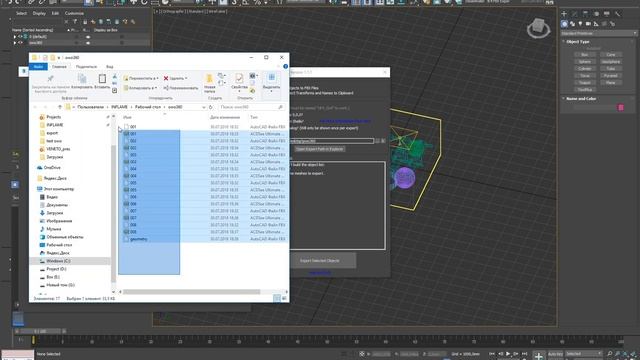The image size is (640, 360).
Task: Toggle visibility eye of second layer row
Action: (20, 42)
